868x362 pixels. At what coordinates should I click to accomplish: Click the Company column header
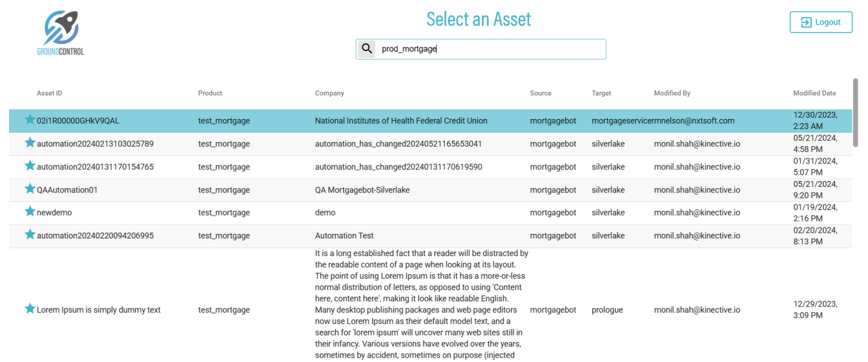coord(329,93)
